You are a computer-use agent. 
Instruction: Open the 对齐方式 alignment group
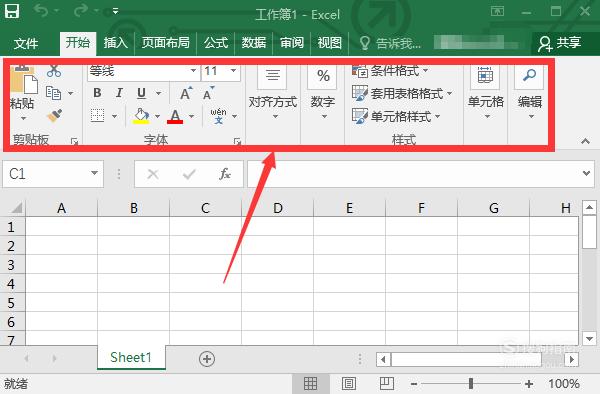point(273,92)
